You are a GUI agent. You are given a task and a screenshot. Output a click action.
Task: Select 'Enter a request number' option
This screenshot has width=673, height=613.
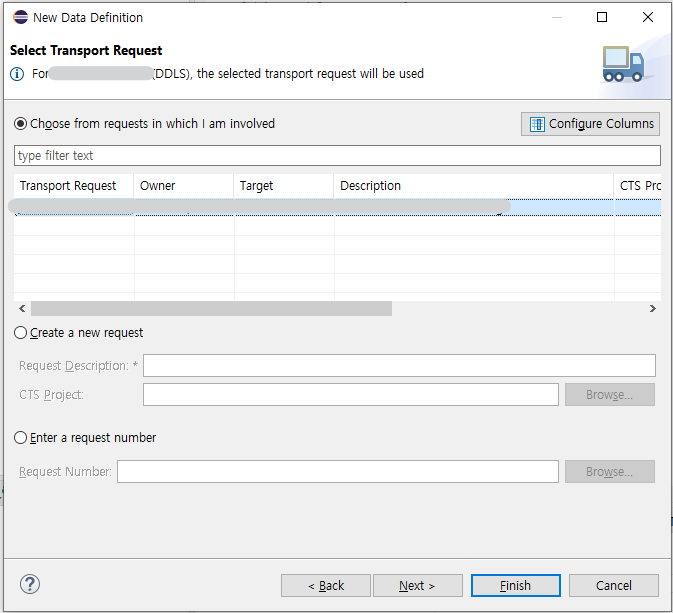click(21, 438)
